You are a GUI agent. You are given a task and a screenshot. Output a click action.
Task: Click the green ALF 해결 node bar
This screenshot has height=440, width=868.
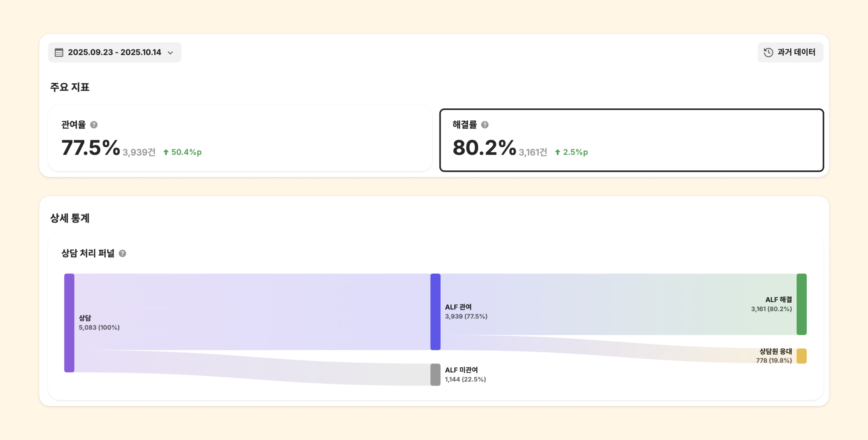pyautogui.click(x=801, y=304)
